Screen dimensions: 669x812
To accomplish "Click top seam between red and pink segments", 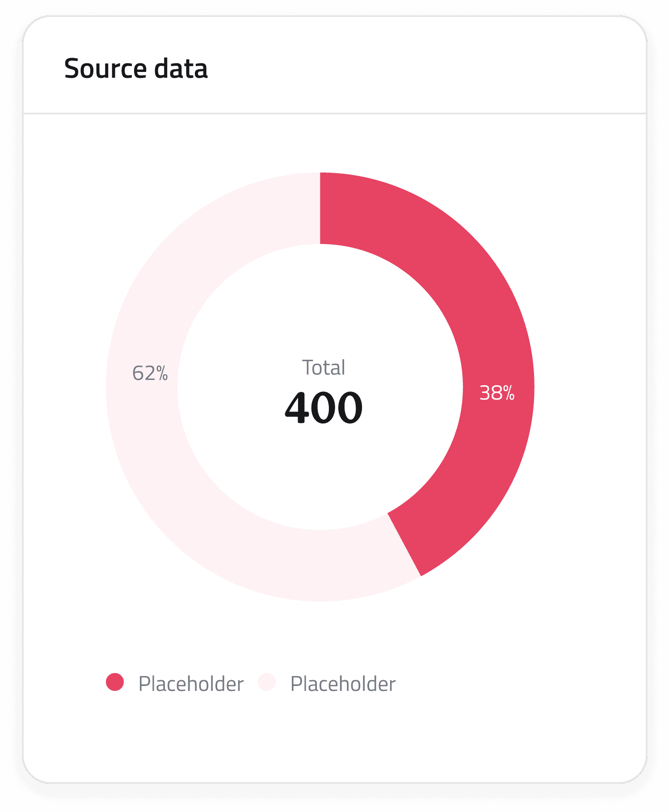I will (320, 208).
